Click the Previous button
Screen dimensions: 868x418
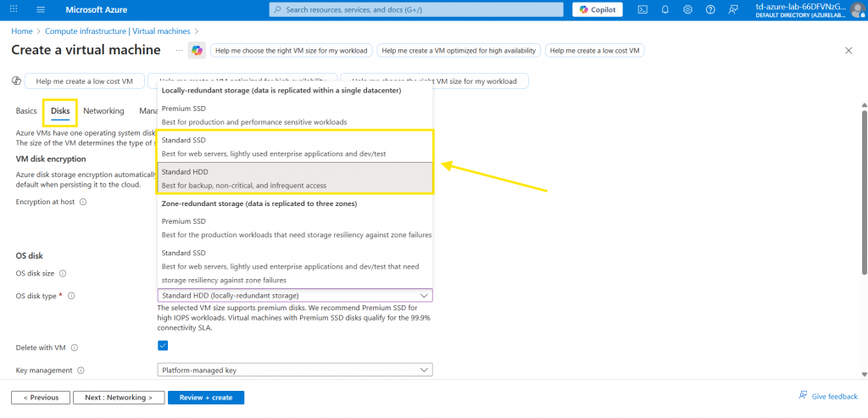pyautogui.click(x=41, y=398)
